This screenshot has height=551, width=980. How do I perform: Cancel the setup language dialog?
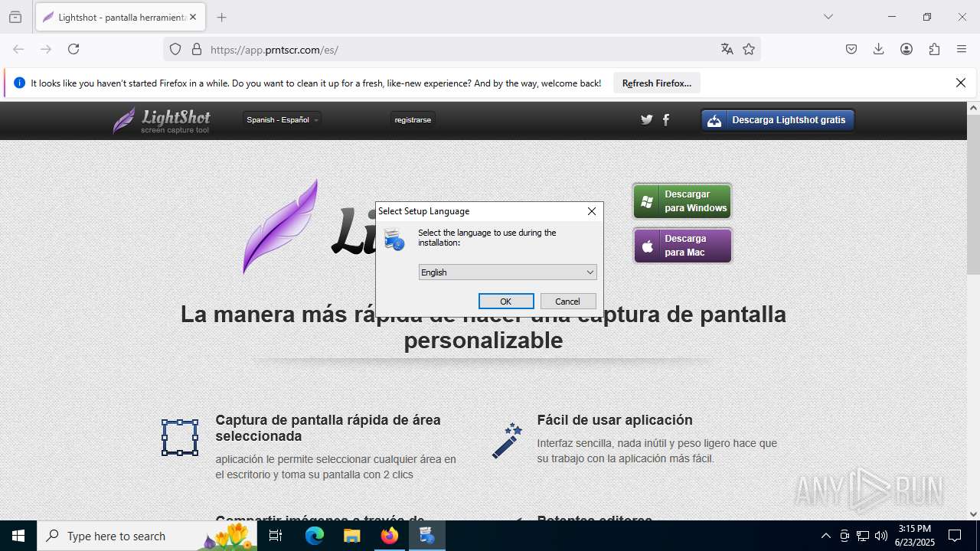pos(568,301)
